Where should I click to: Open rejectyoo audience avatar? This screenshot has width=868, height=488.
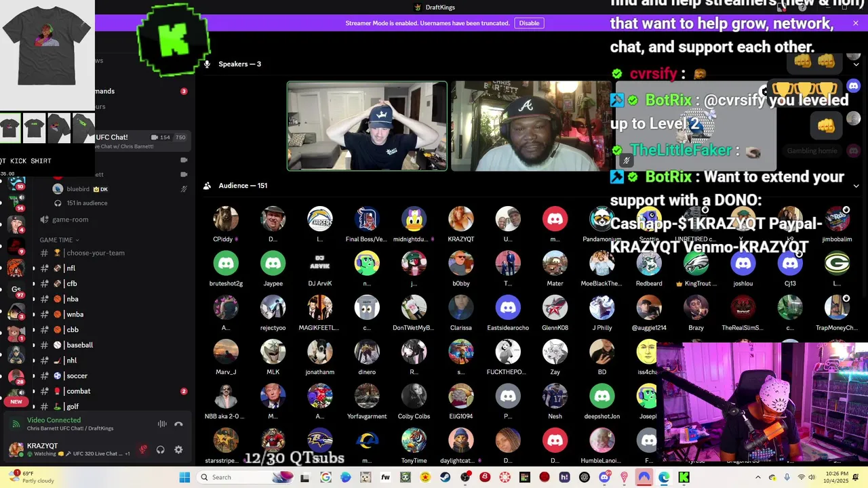pyautogui.click(x=273, y=308)
